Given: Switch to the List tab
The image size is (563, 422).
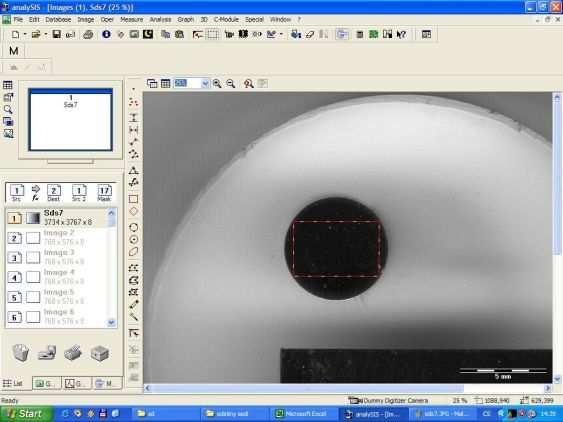Looking at the screenshot, I should pyautogui.click(x=13, y=384).
